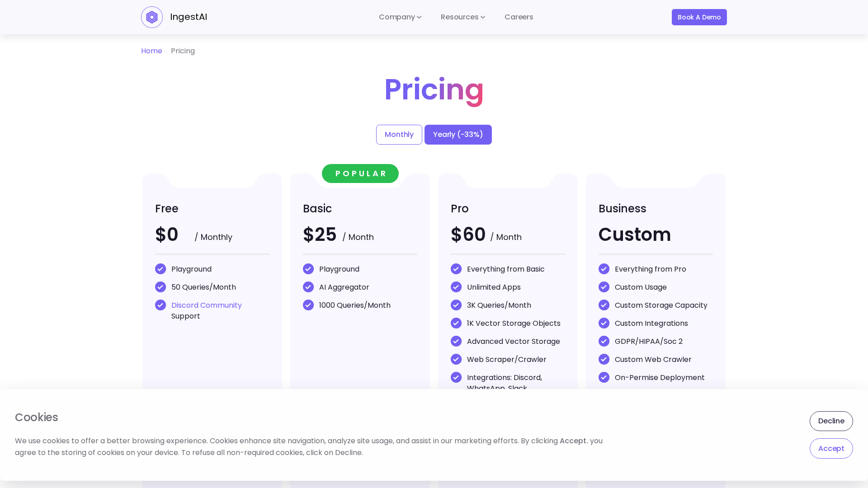868x488 pixels.
Task: Open the Careers page
Action: pos(519,17)
